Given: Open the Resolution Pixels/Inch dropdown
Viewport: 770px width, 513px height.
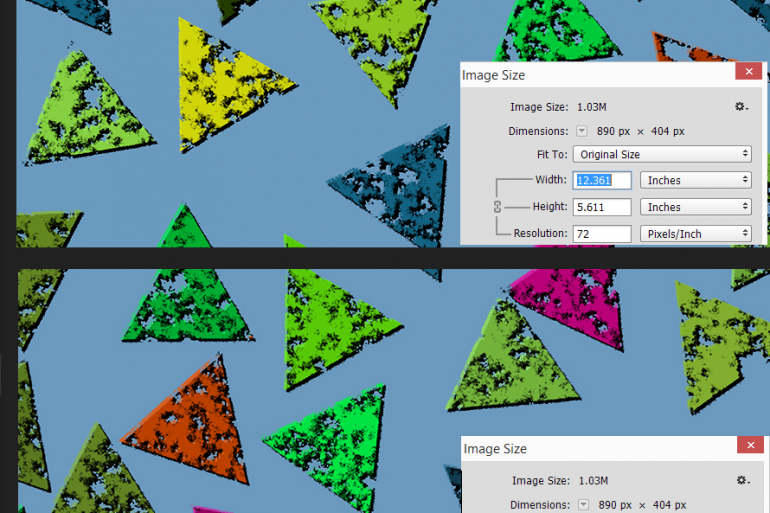Looking at the screenshot, I should click(695, 234).
